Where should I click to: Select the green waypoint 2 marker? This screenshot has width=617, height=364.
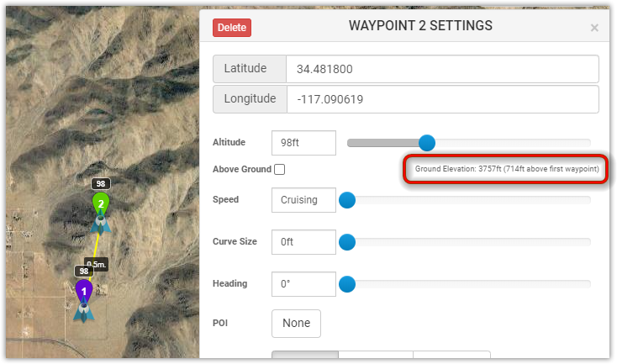tap(101, 203)
